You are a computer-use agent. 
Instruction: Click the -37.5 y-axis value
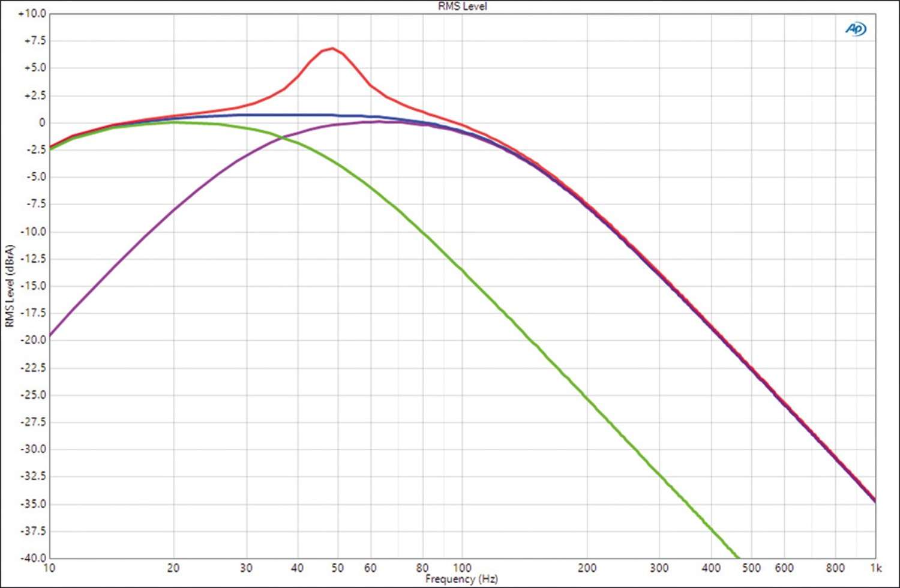click(32, 531)
